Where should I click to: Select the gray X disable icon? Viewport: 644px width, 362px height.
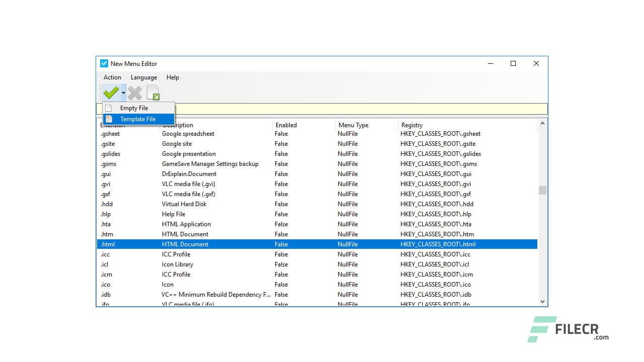[x=134, y=92]
